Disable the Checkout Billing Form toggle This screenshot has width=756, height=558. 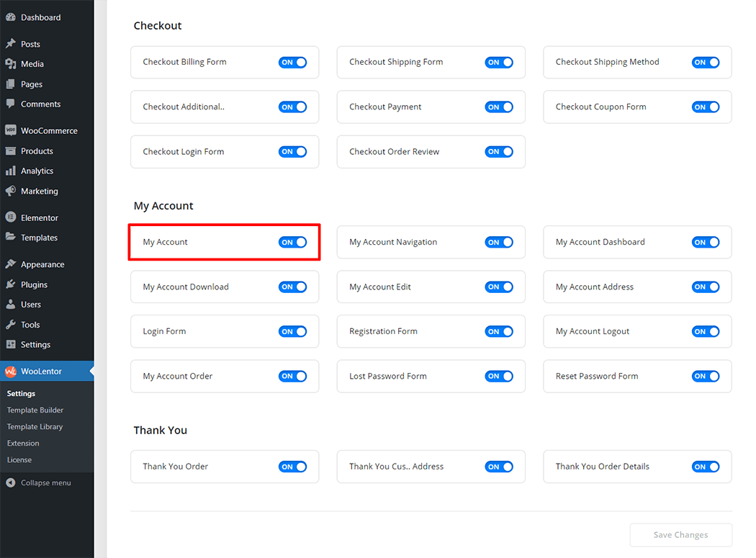coord(292,63)
